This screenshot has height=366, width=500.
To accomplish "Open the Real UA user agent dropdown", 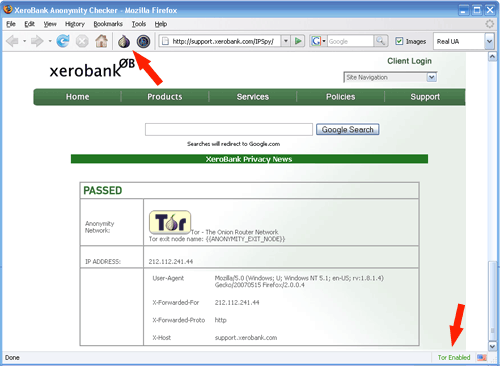I will pos(489,41).
